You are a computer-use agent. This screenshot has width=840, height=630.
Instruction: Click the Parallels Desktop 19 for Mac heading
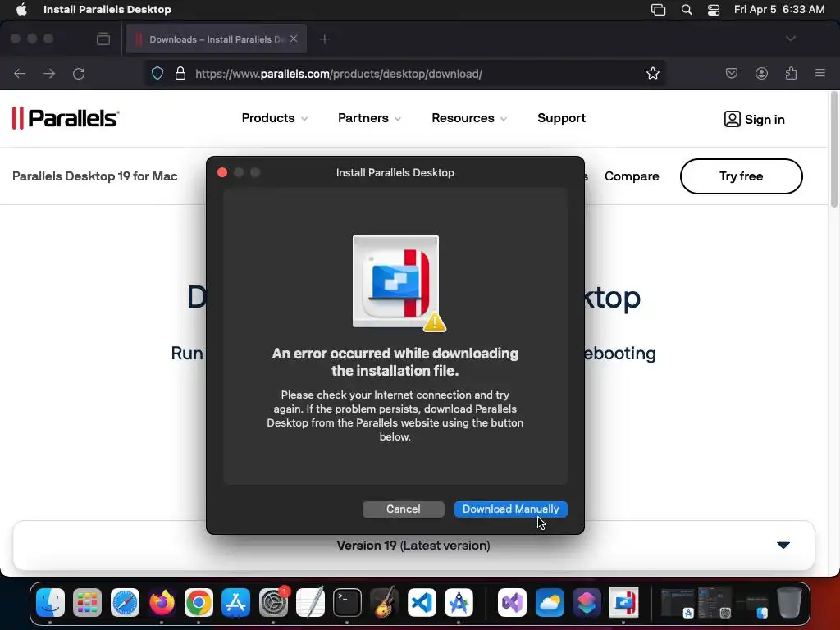[95, 176]
